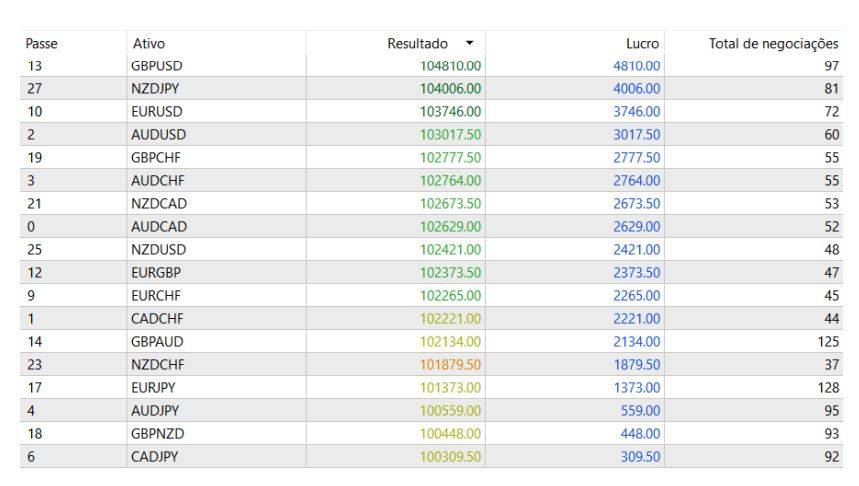This screenshot has width=859, height=486.
Task: Sort table by Ativo column header
Action: pos(149,44)
